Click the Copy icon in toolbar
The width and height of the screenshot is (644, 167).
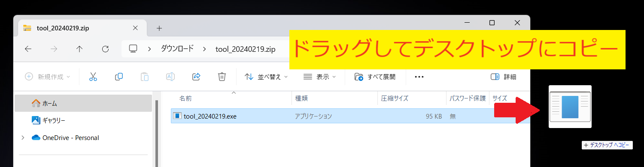119,77
